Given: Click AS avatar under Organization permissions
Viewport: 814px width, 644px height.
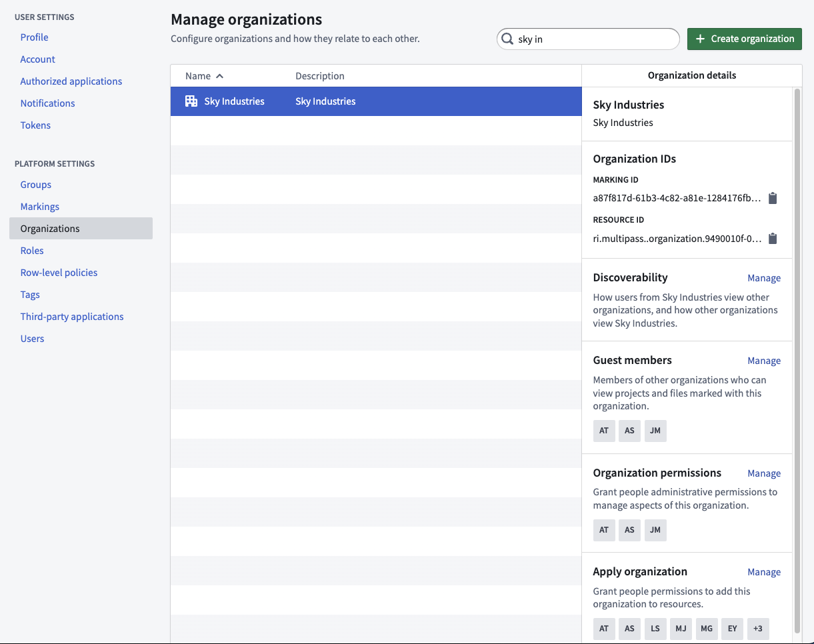Looking at the screenshot, I should tap(629, 530).
